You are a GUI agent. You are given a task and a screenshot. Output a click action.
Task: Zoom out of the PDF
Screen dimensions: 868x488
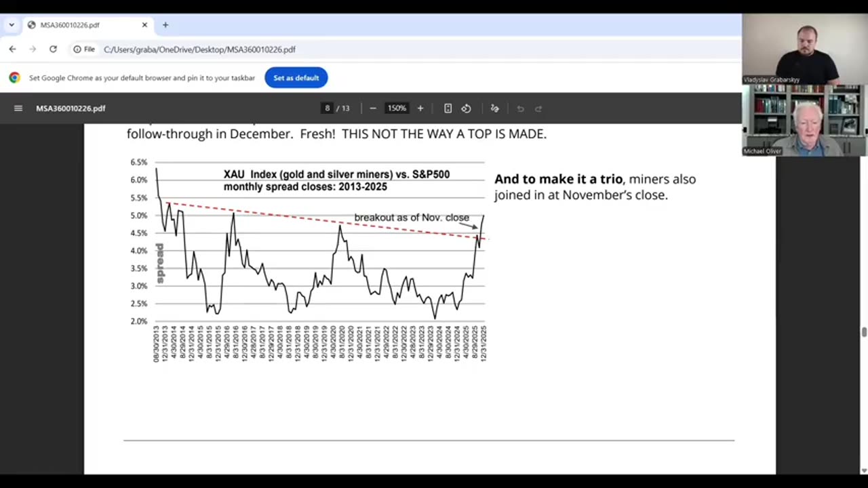(372, 108)
